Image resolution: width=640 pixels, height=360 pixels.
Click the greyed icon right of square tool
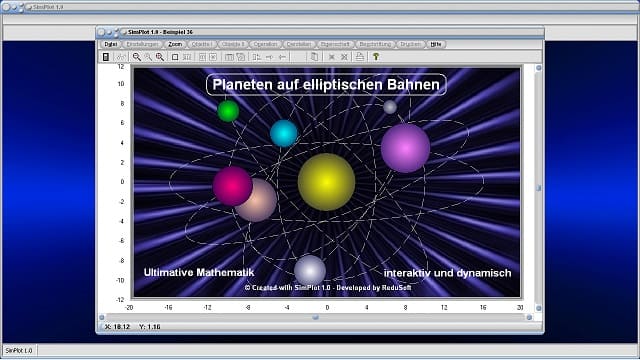coord(187,57)
